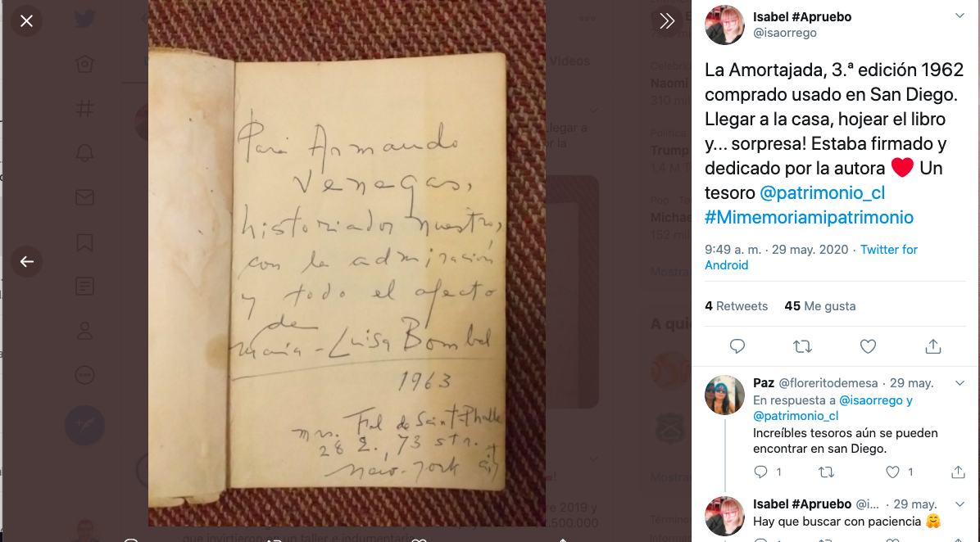Image resolution: width=980 pixels, height=542 pixels.
Task: Click the signed book page photo
Action: click(347, 263)
